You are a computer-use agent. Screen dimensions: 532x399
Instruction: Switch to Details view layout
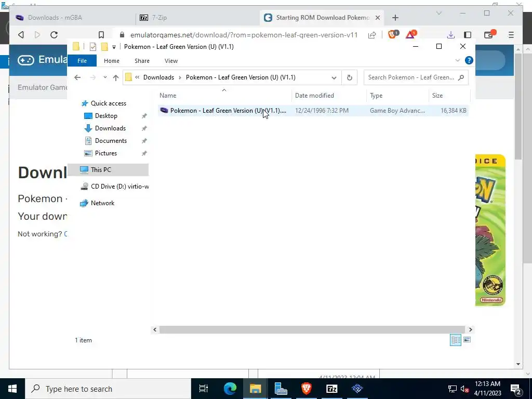[x=455, y=340]
